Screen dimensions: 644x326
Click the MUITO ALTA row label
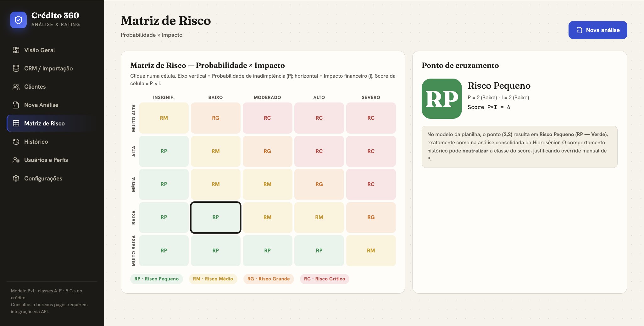point(134,118)
